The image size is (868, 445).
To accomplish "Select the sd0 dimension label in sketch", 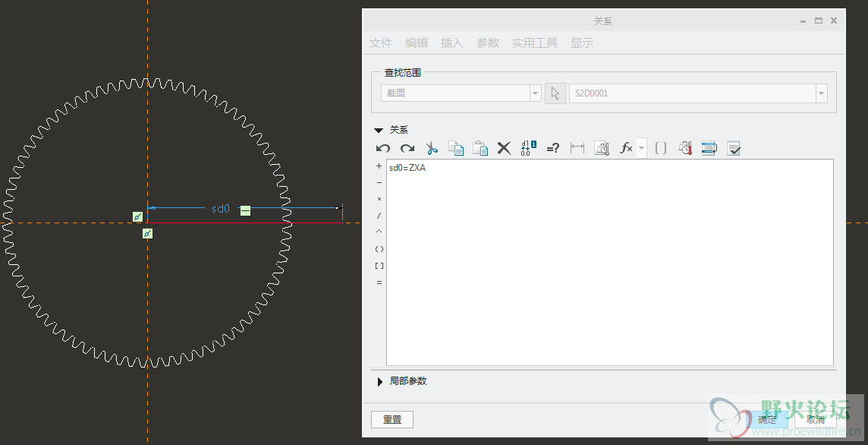I will (220, 209).
